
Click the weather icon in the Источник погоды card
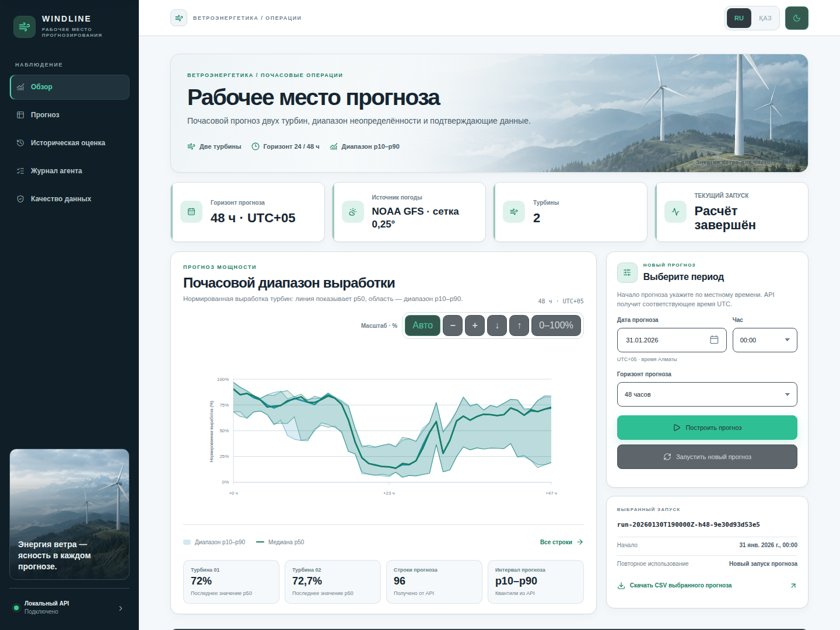point(353,212)
